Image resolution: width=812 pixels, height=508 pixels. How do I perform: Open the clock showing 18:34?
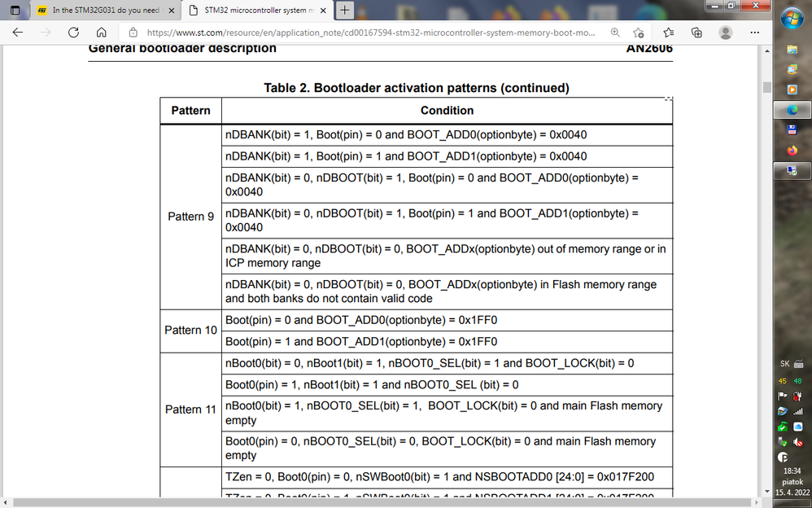tap(792, 482)
